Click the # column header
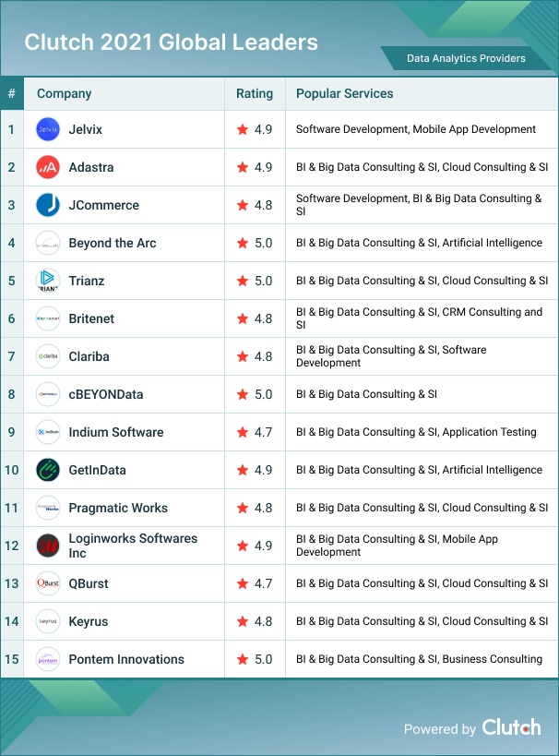Image resolution: width=559 pixels, height=756 pixels. [12, 93]
